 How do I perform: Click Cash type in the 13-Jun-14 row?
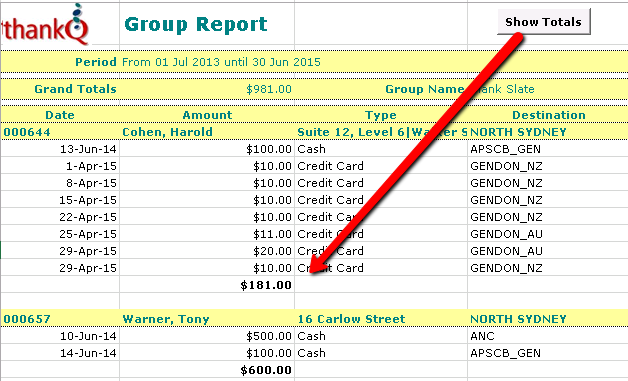click(311, 149)
